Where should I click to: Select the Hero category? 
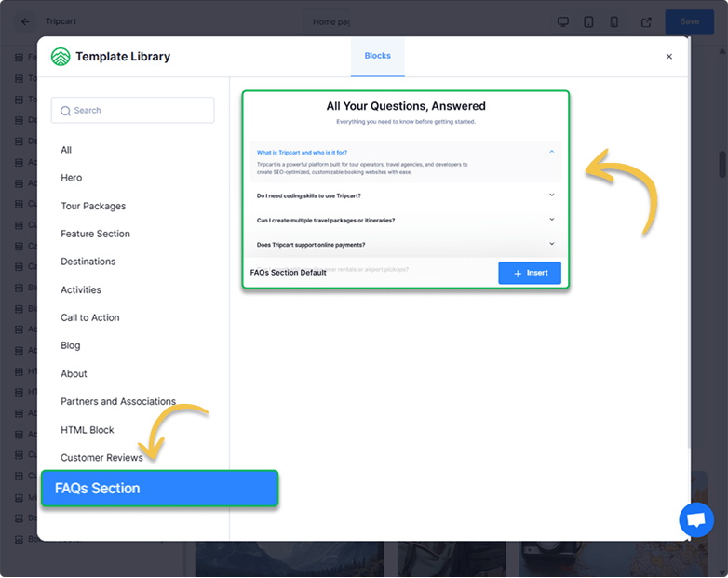point(71,178)
